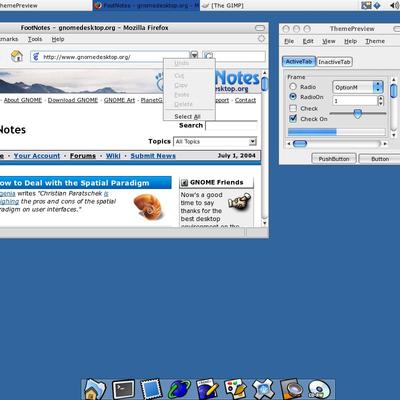Screen dimensions: 400x400
Task: Click ThemePreview scrollbar right arrow
Action: click(385, 144)
